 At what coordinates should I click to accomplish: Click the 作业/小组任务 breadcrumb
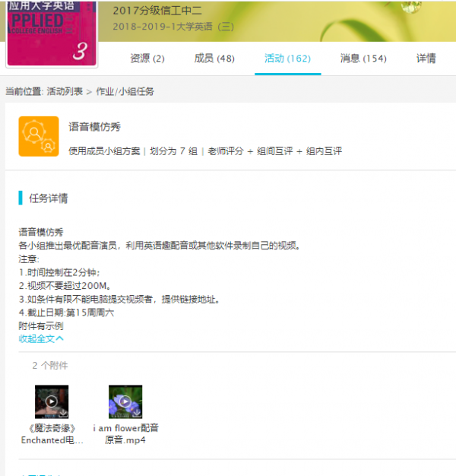(x=125, y=91)
